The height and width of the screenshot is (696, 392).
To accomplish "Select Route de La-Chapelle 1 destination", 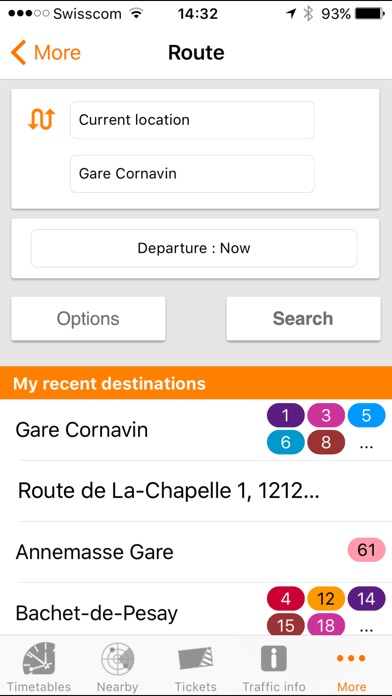I will pyautogui.click(x=196, y=491).
